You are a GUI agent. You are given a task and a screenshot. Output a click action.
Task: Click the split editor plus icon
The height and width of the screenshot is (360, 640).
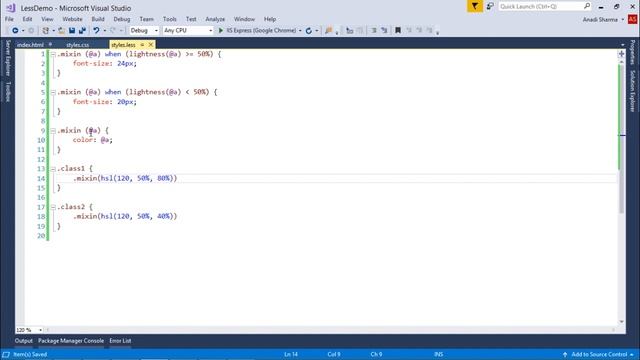pyautogui.click(x=621, y=54)
